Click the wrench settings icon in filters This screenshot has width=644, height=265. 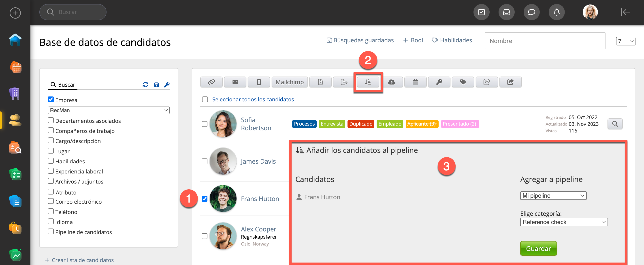[x=167, y=85]
